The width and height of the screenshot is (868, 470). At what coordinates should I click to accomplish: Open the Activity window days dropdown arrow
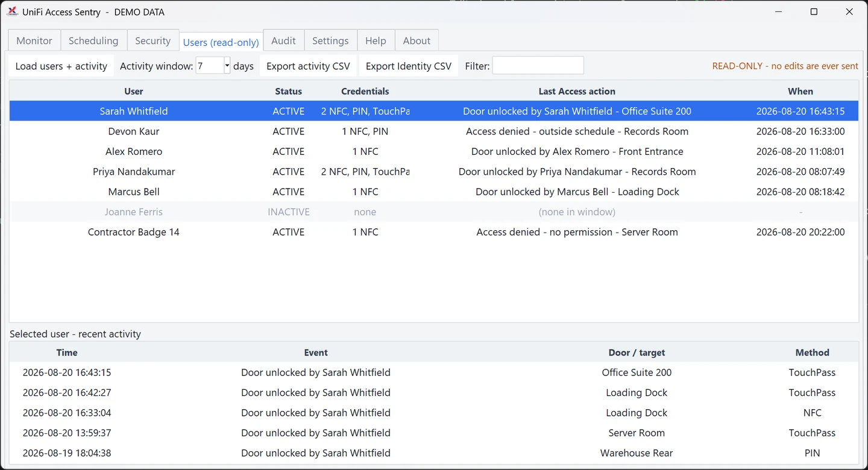227,66
